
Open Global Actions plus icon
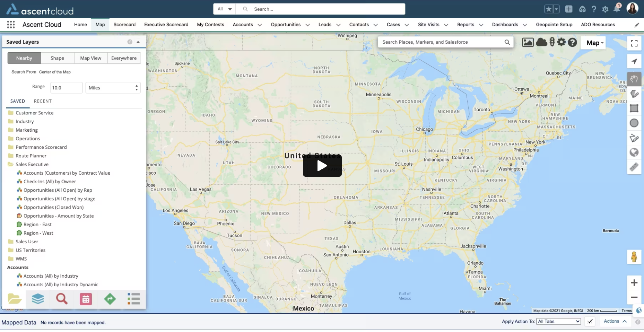click(569, 9)
